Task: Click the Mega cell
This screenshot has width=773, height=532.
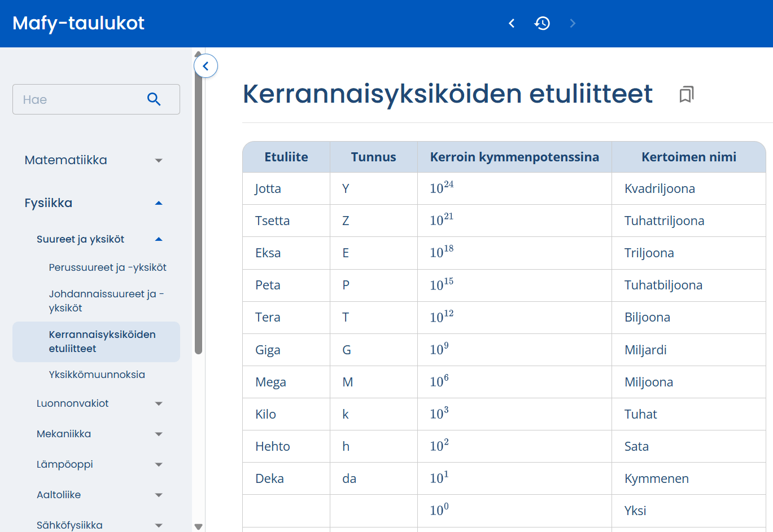Action: point(286,382)
